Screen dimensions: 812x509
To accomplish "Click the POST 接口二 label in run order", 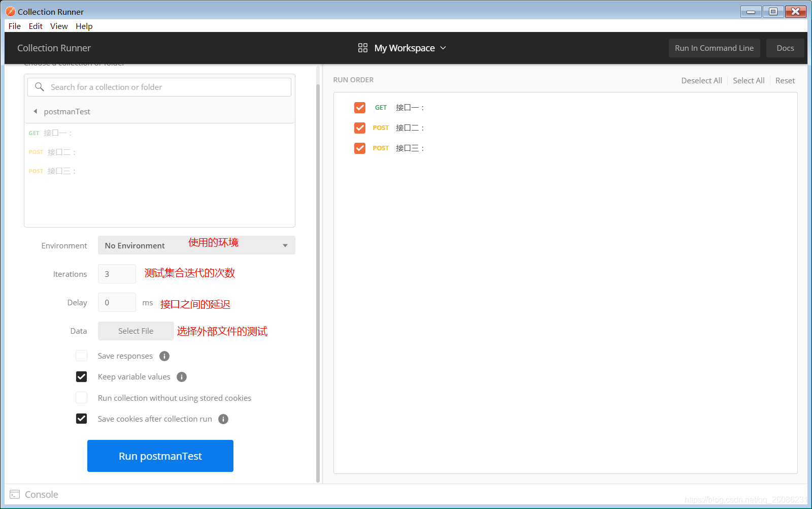I will [410, 128].
